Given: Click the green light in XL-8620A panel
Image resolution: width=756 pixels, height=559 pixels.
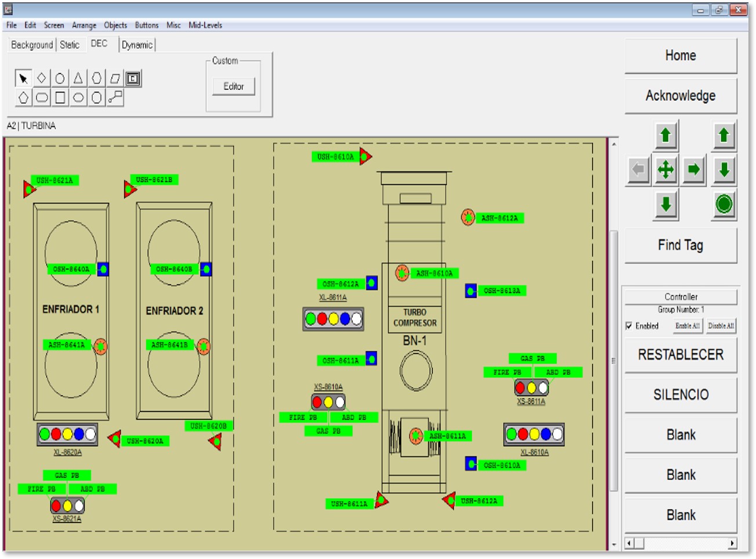Looking at the screenshot, I should pos(45,434).
